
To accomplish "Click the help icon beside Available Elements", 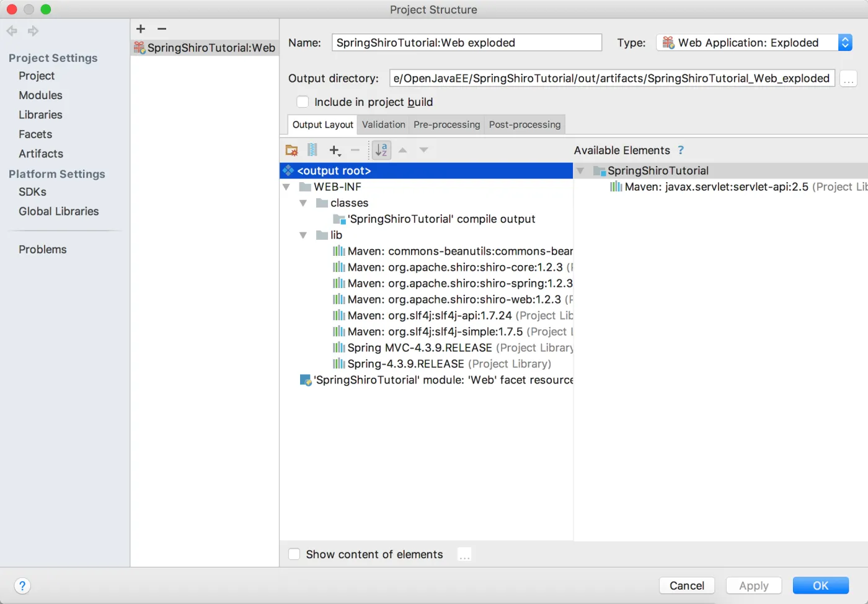I will (x=681, y=150).
